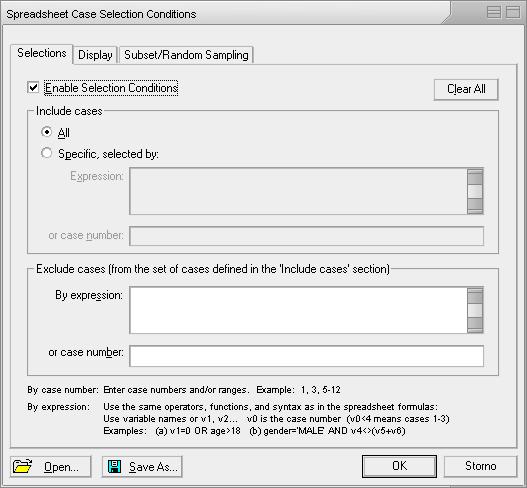Cancel using the Storno button
Viewport: 527px width, 488px height.
480,466
